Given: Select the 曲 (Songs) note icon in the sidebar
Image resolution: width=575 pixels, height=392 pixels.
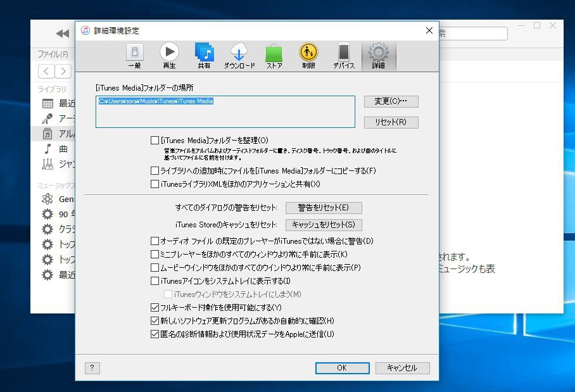Looking at the screenshot, I should click(47, 149).
